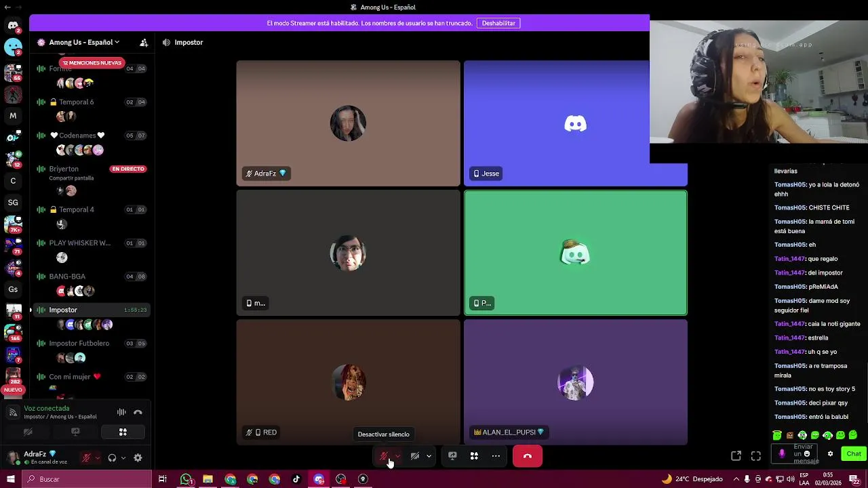The image size is (868, 488).
Task: Open the server labeled Gs
Action: click(13, 289)
